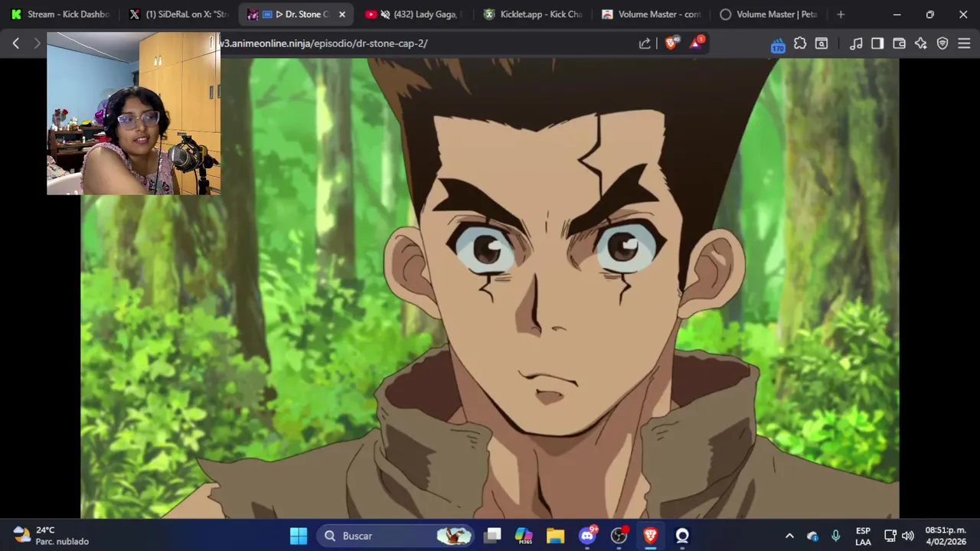This screenshot has width=980, height=551.
Task: Open the volume speaker tray icon
Action: tap(908, 536)
